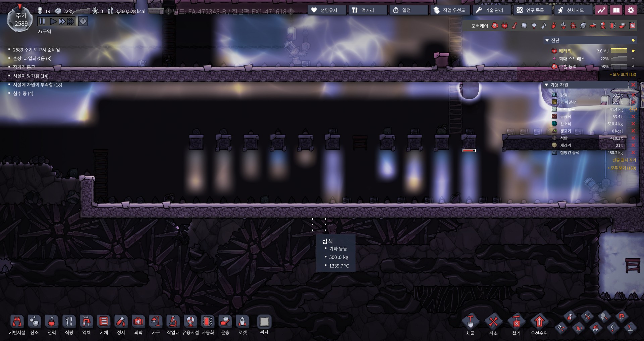Turn off new markers (신규 표시 끄기)
Screen dimensions: 644x341
[624, 160]
